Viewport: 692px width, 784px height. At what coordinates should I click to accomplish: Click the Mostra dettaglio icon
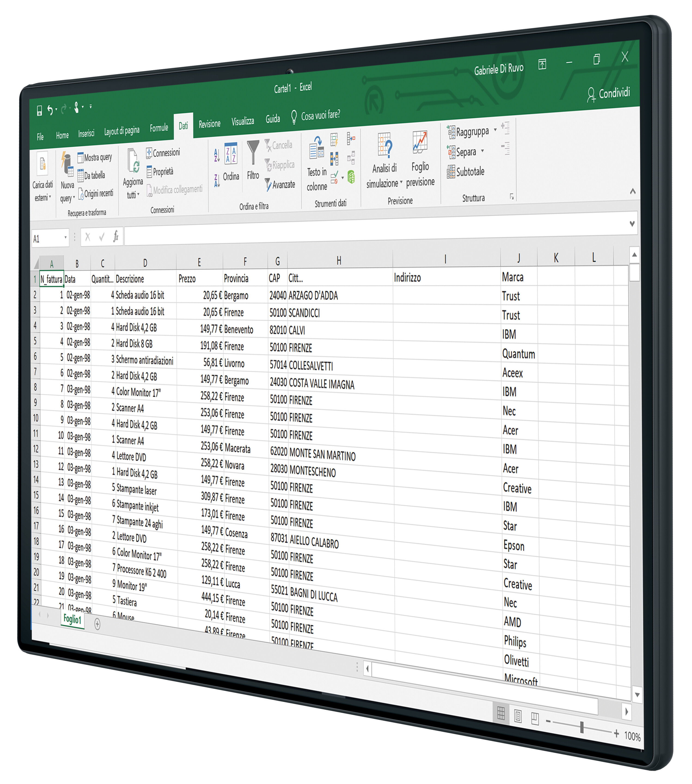pyautogui.click(x=505, y=128)
